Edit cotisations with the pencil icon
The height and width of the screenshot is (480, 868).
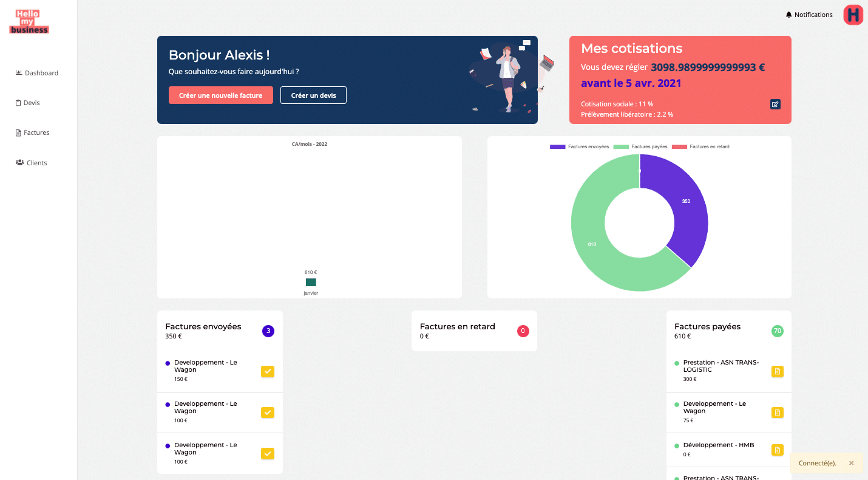[775, 104]
